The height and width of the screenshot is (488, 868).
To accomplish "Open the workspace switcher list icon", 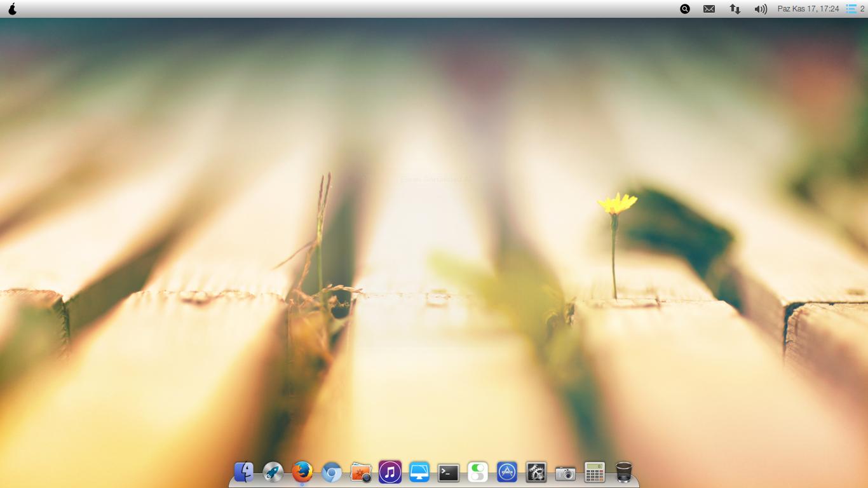I will [851, 9].
